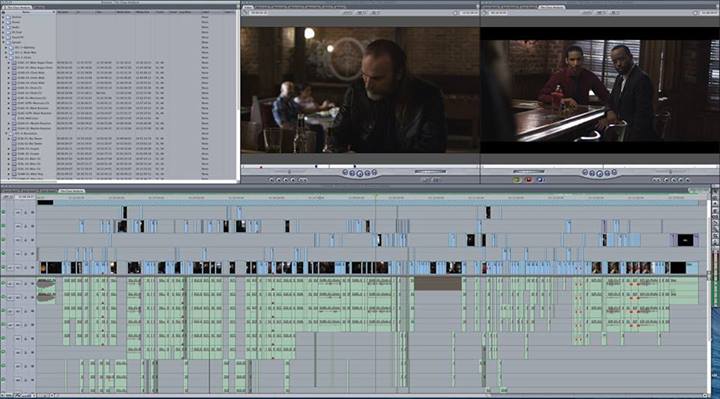
Task: Open the Zoom pop-up menu above Viewer image
Action: pos(349,13)
